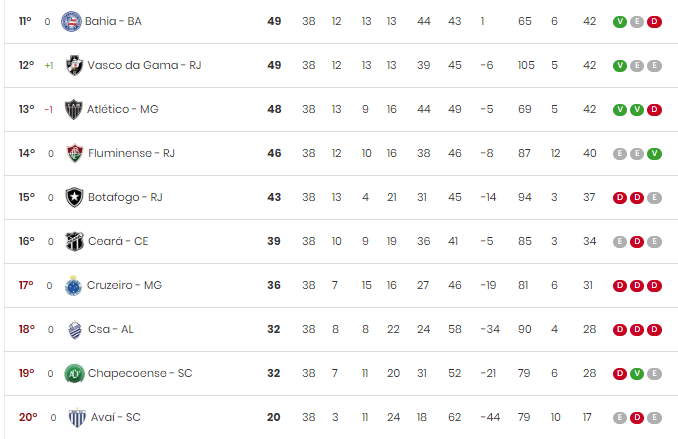Viewport: 678px width, 439px height.
Task: Click the Csa club crest icon
Action: (75, 330)
